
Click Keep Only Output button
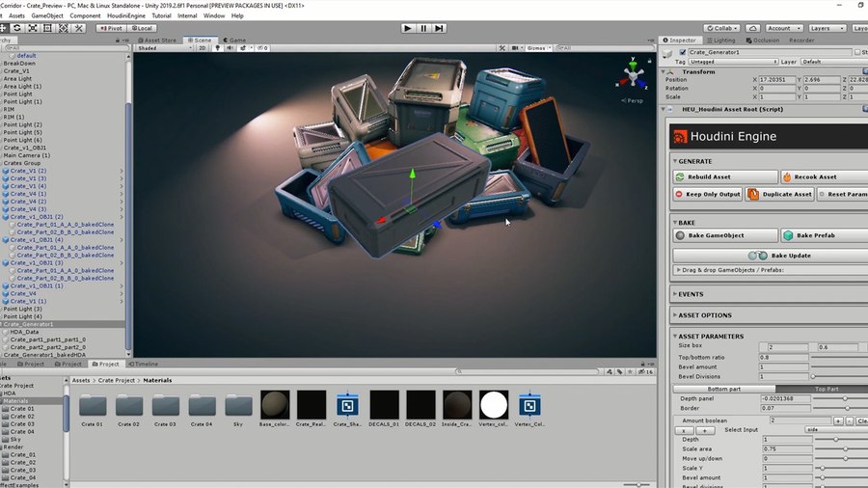click(x=708, y=194)
